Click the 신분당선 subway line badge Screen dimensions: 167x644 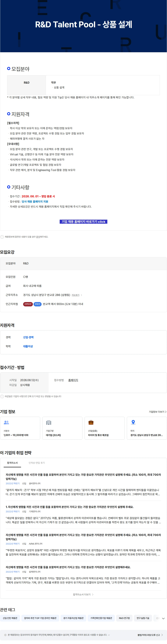[x=28, y=304]
